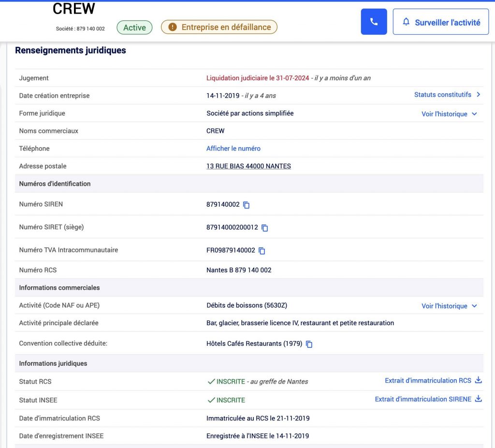Click the green Active status badge
Image resolution: width=495 pixels, height=448 pixels.
coord(134,28)
